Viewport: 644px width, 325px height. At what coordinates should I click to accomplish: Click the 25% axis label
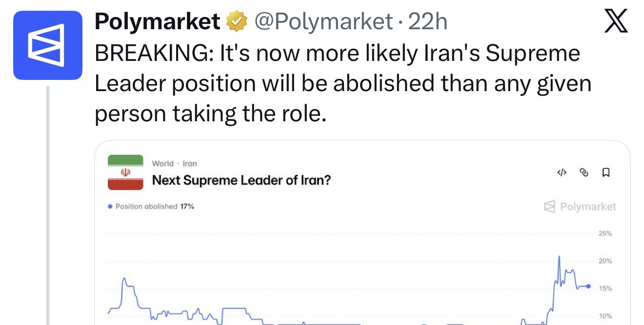coord(605,234)
